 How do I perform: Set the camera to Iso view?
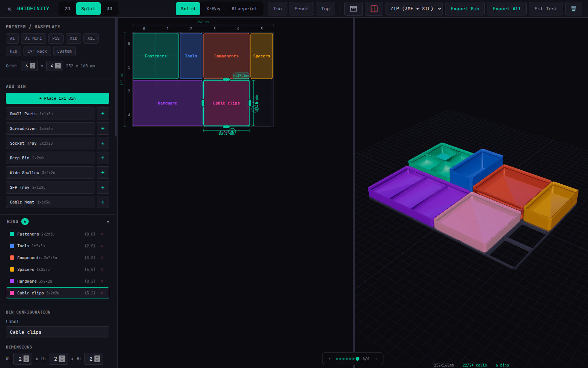point(277,9)
